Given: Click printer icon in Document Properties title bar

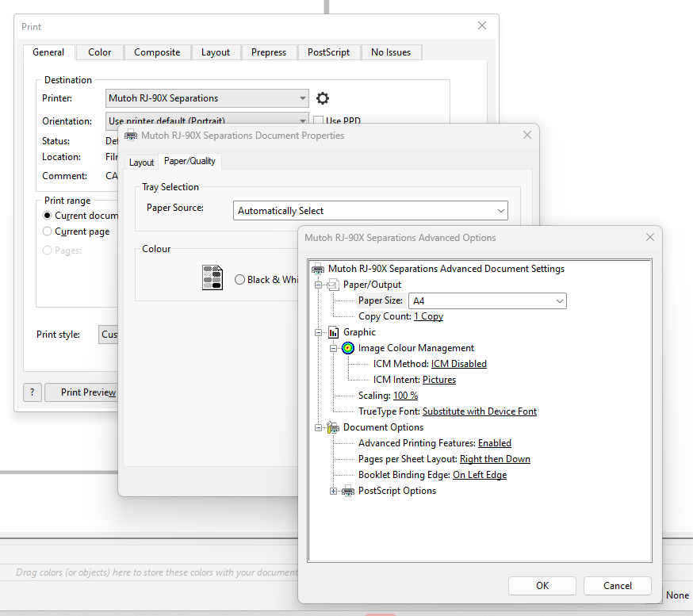Looking at the screenshot, I should click(x=131, y=136).
